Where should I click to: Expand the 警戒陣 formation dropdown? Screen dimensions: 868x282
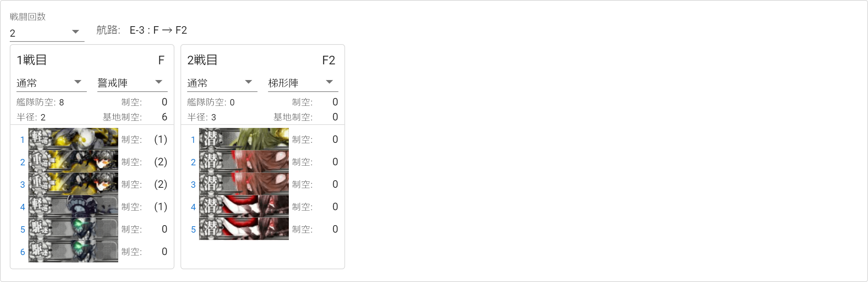[132, 83]
